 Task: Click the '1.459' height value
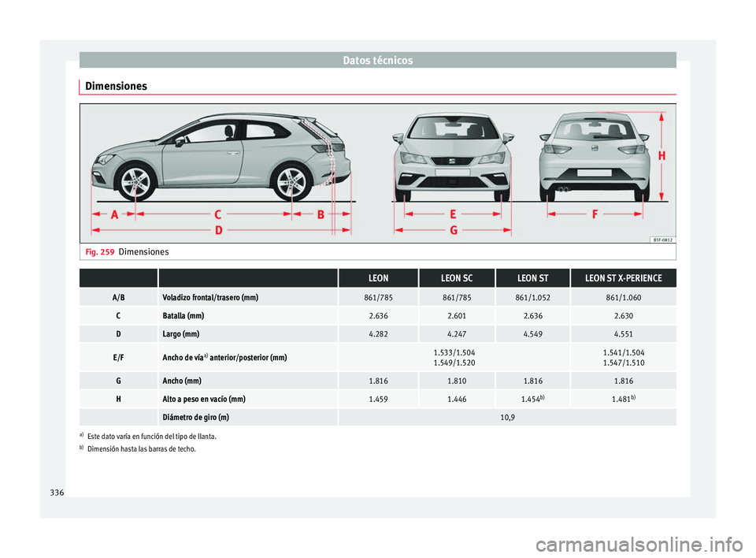378,400
